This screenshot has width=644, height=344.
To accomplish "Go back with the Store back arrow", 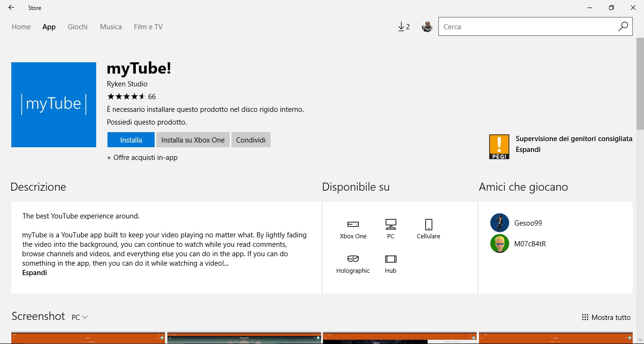I will tap(11, 8).
